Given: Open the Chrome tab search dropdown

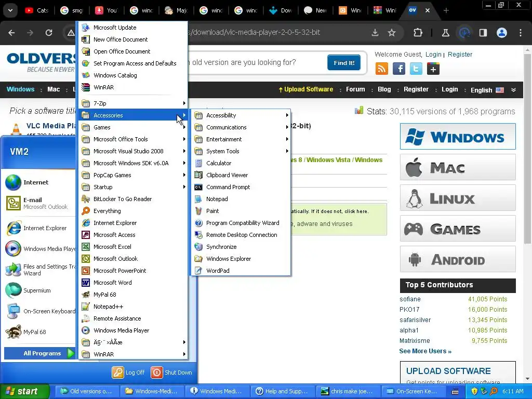Looking at the screenshot, I should (10, 10).
